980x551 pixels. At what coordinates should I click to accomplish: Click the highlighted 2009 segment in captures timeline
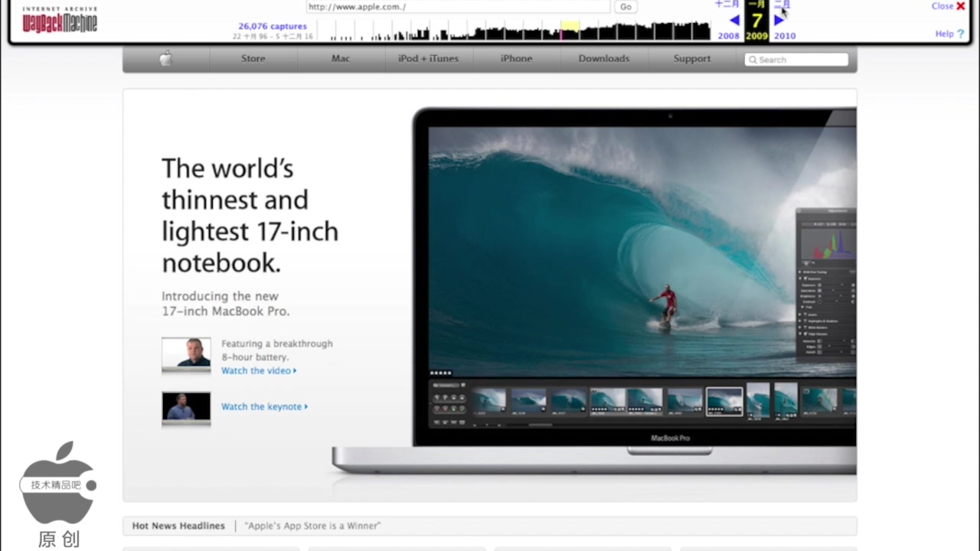pos(570,31)
